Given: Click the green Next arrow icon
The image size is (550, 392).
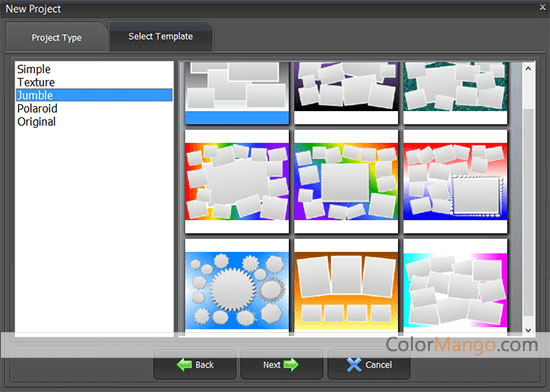Looking at the screenshot, I should [291, 365].
